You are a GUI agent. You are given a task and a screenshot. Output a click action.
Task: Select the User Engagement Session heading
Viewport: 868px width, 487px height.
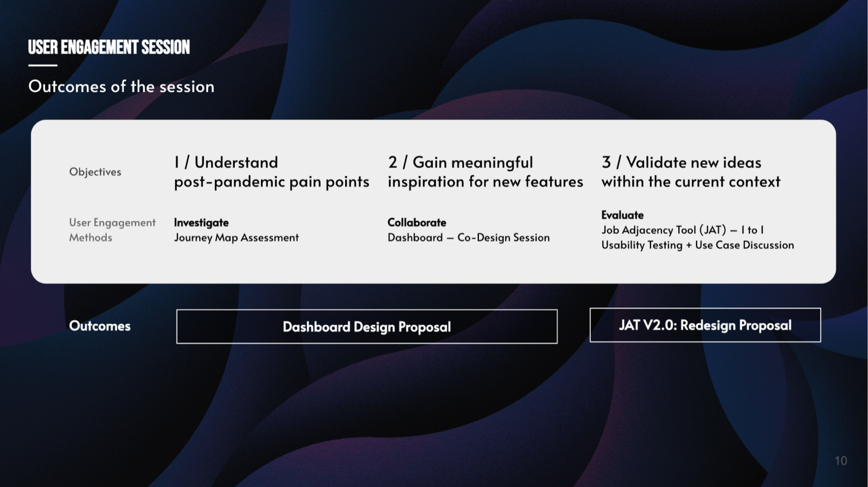[109, 47]
